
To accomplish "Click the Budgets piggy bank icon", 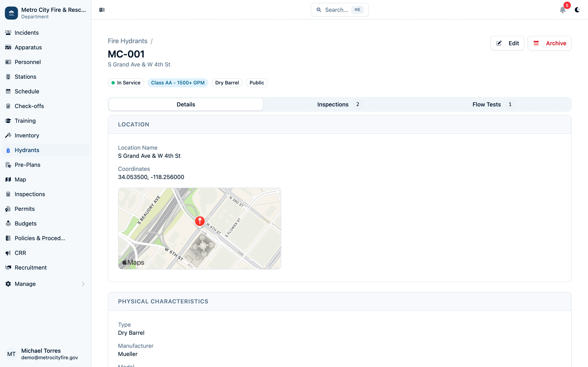I will [x=8, y=223].
